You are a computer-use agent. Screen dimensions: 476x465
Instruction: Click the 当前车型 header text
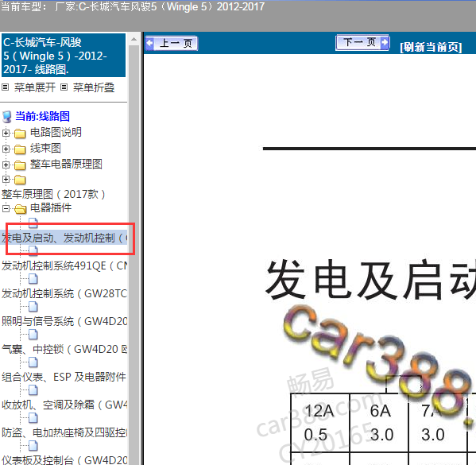pos(133,6)
